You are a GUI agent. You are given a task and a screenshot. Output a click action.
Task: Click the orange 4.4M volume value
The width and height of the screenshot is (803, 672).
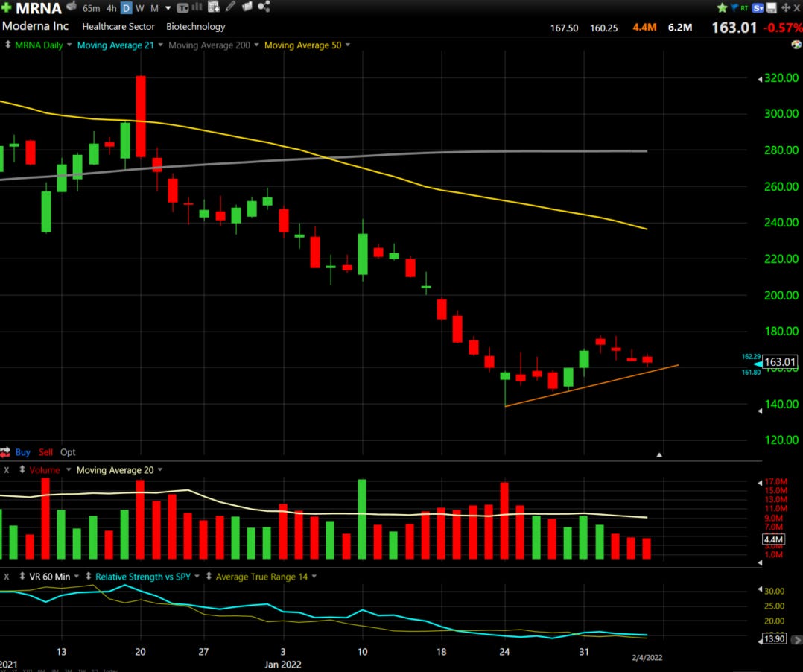coord(644,27)
